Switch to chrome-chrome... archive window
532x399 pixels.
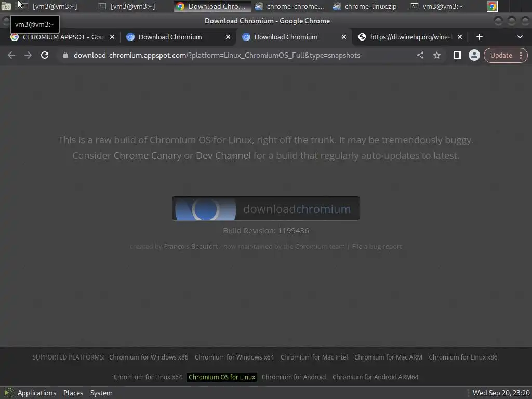click(290, 6)
